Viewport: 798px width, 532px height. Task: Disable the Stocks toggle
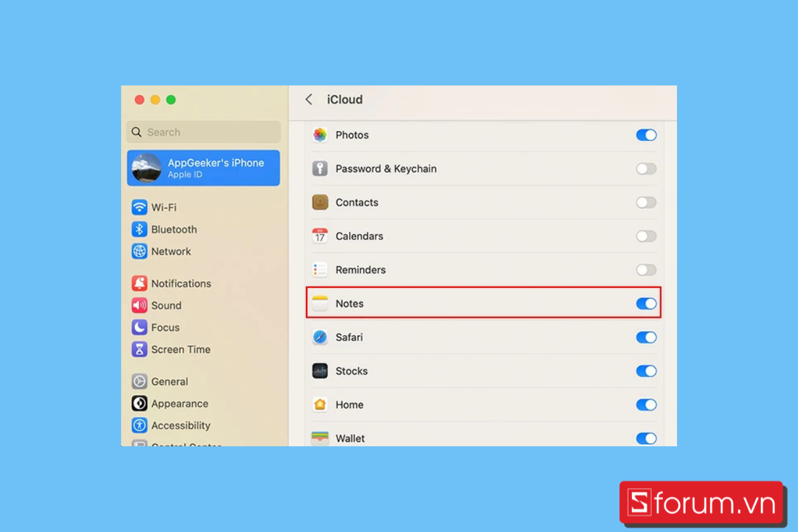tap(646, 371)
